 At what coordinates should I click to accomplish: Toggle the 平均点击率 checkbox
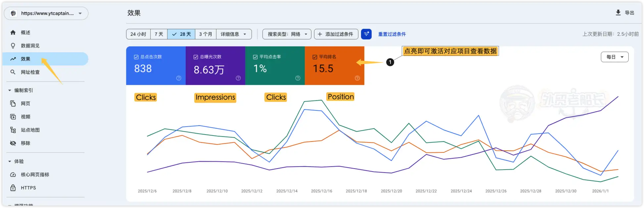(x=255, y=57)
